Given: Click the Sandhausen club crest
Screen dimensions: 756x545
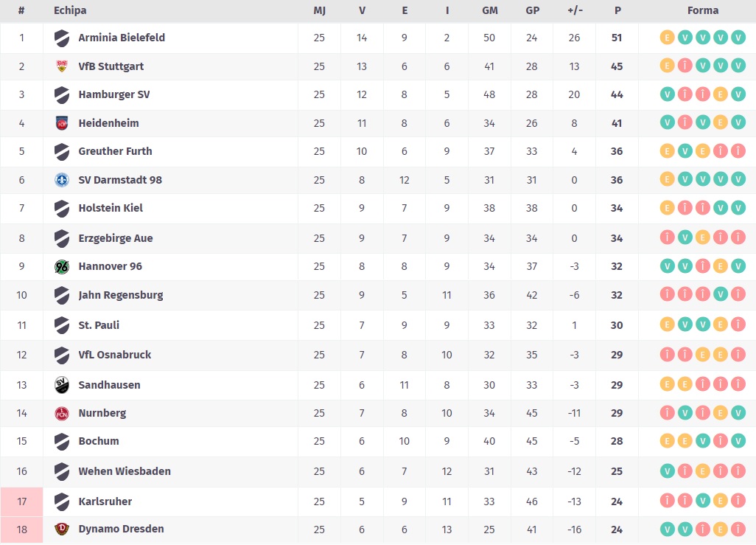Looking at the screenshot, I should coord(62,385).
